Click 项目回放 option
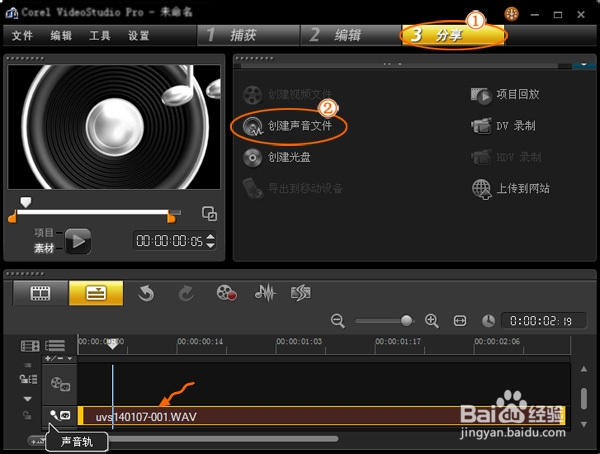This screenshot has height=454, width=600. [x=518, y=94]
